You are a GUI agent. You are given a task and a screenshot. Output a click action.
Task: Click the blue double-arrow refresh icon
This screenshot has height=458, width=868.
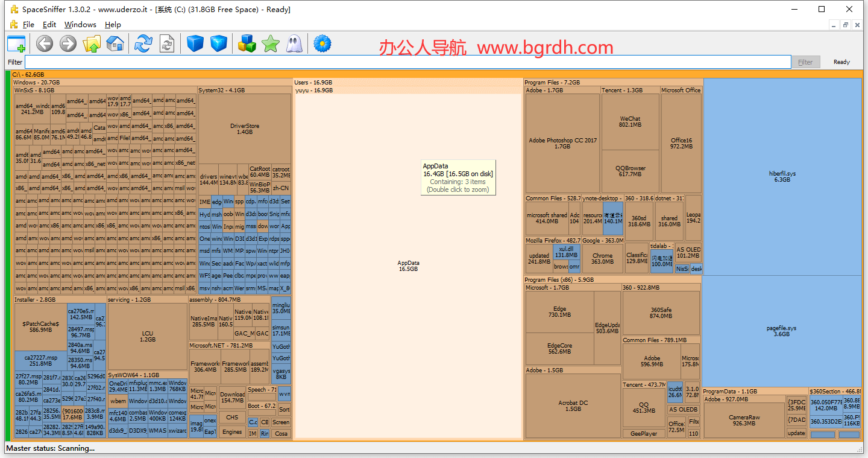click(x=143, y=43)
